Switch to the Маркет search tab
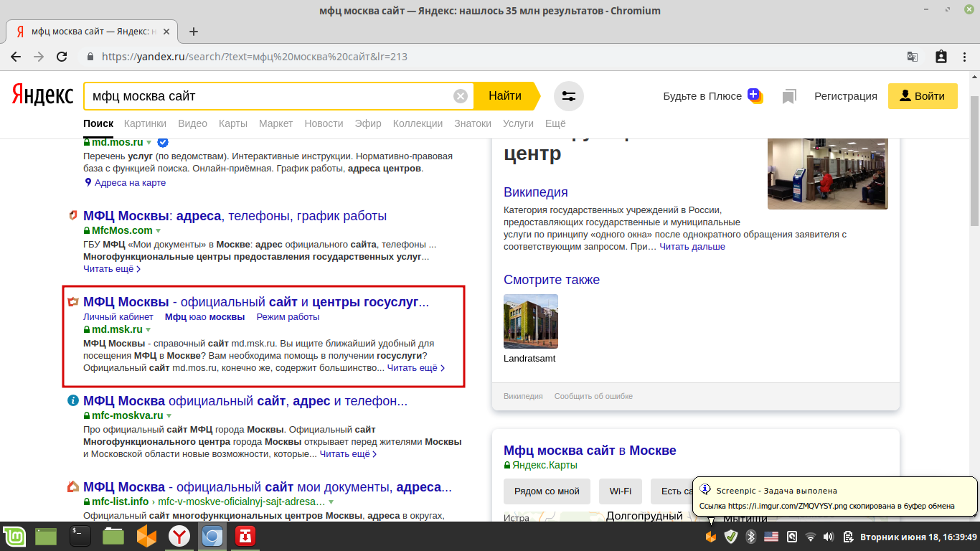This screenshot has width=980, height=551. [x=276, y=123]
